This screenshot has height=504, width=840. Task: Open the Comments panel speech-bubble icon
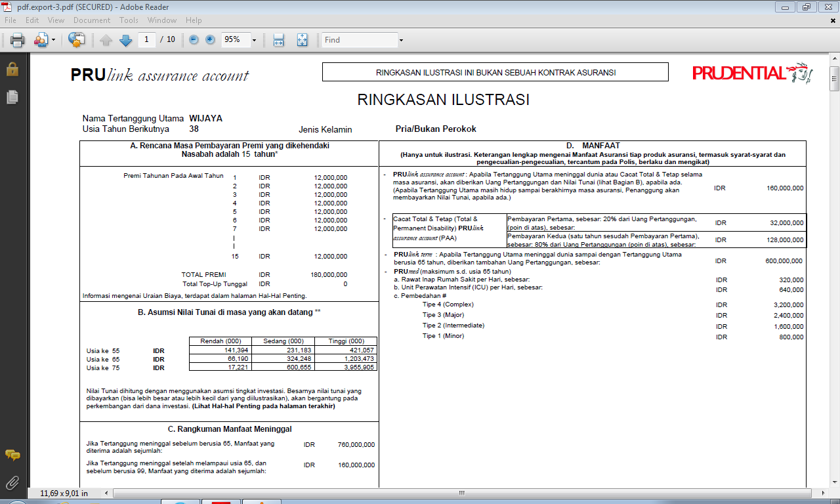click(x=12, y=455)
